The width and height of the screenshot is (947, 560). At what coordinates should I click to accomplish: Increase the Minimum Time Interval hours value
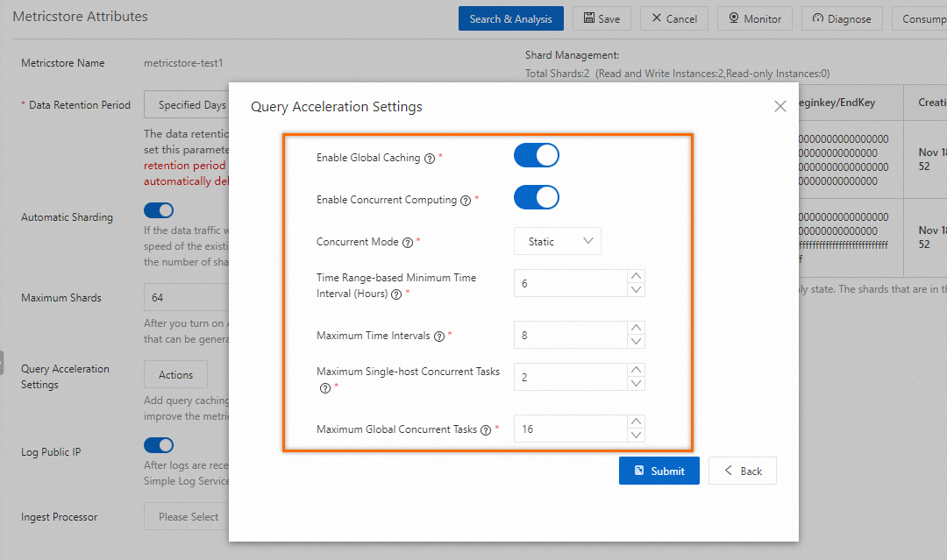pyautogui.click(x=636, y=276)
